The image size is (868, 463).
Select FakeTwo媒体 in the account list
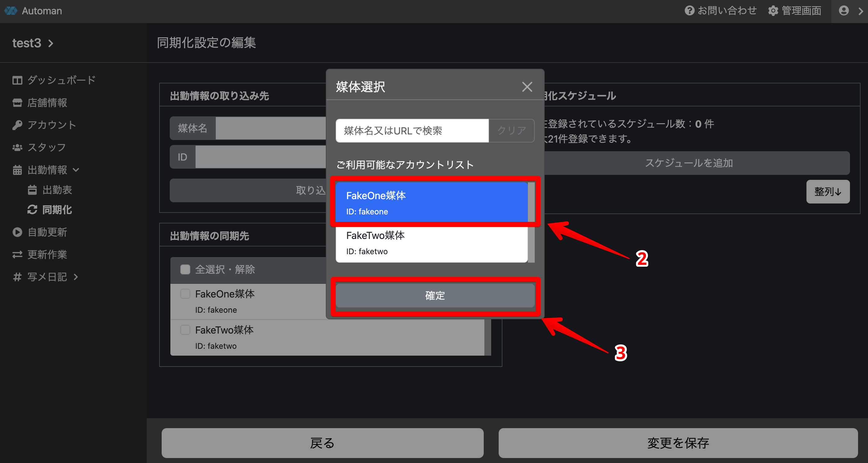431,243
